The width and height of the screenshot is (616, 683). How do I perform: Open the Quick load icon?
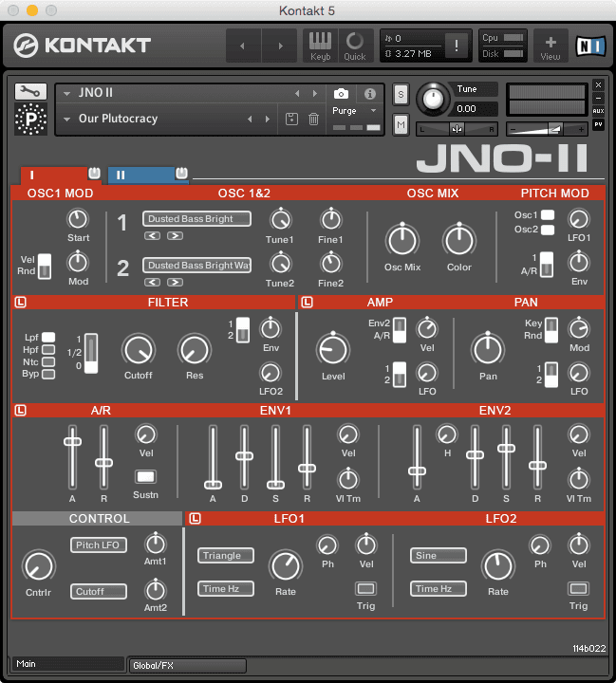355,46
